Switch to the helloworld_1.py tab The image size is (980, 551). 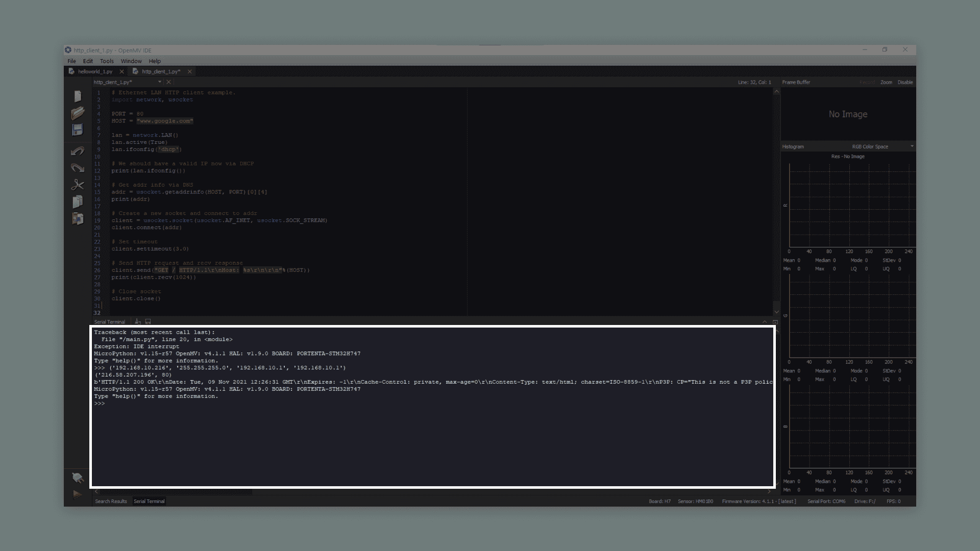point(95,71)
